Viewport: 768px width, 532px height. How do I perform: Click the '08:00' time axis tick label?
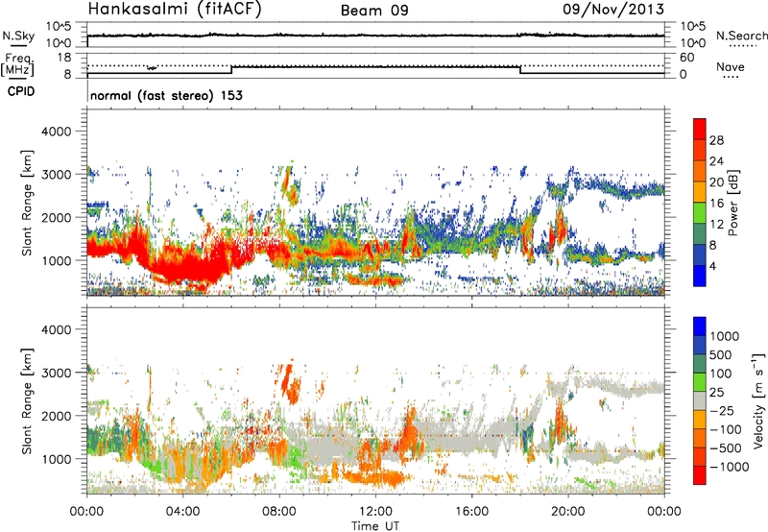point(279,512)
